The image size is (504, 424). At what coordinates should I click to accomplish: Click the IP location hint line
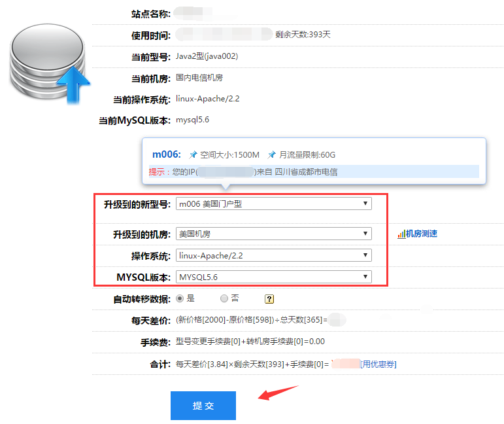(x=261, y=172)
